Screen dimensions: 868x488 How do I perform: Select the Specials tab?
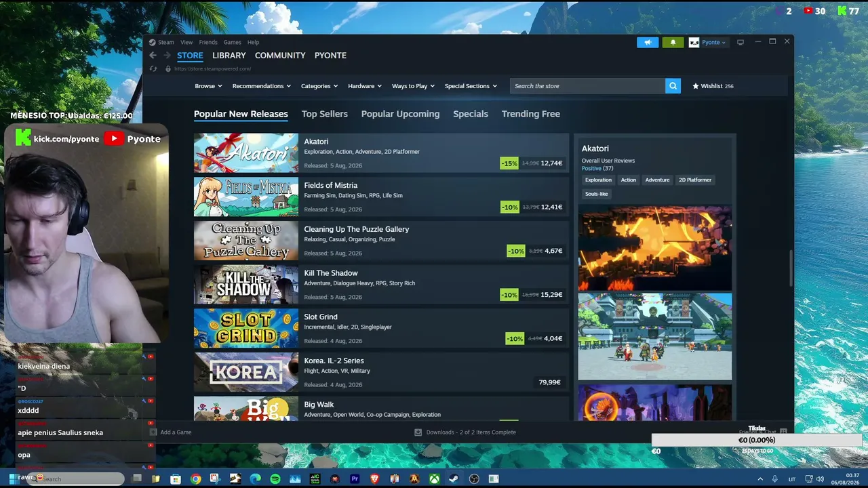click(471, 114)
